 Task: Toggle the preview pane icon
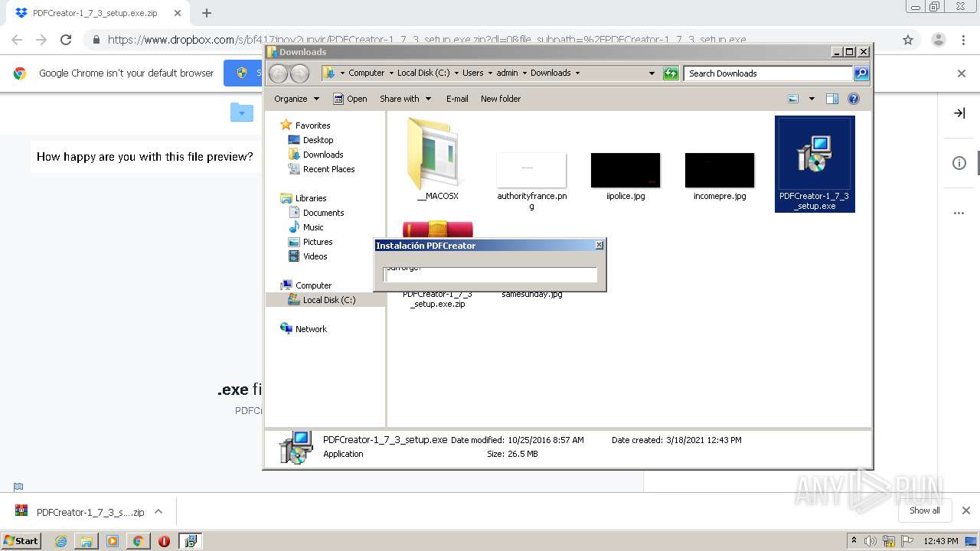832,99
